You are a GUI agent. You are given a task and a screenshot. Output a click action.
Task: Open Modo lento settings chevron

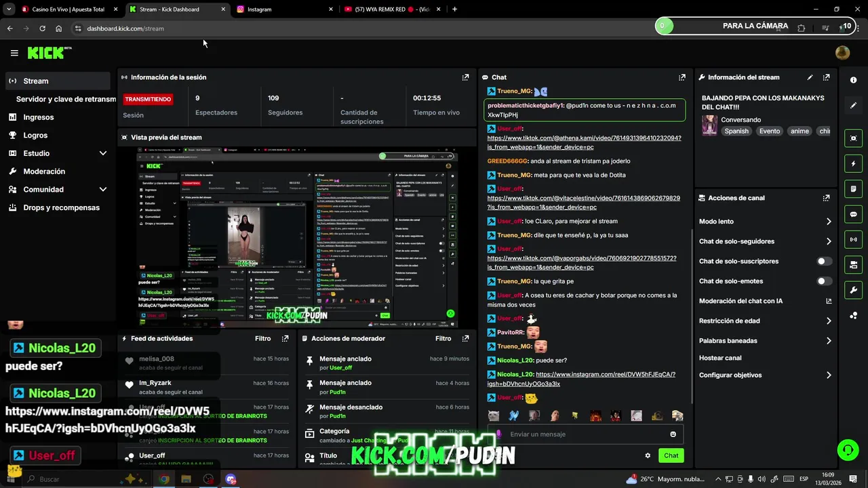(829, 222)
